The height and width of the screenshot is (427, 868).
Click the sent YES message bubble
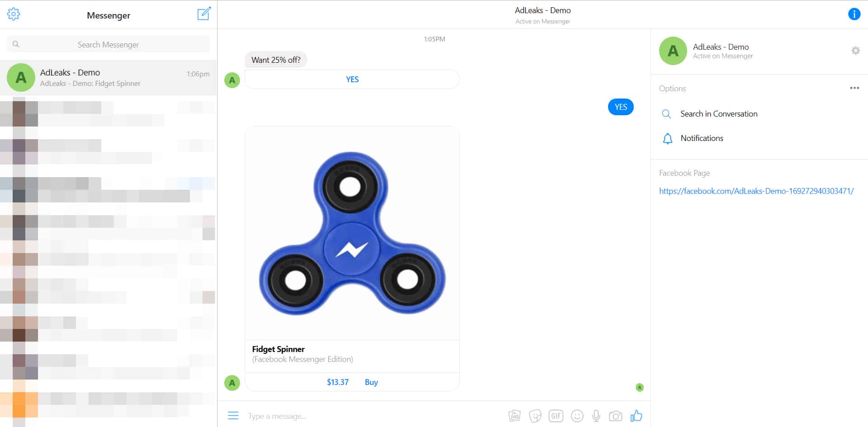[x=621, y=107]
